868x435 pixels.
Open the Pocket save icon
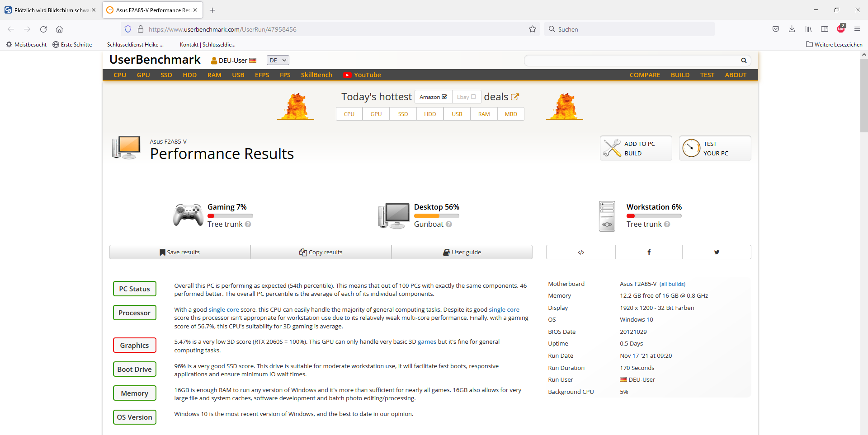pos(776,29)
